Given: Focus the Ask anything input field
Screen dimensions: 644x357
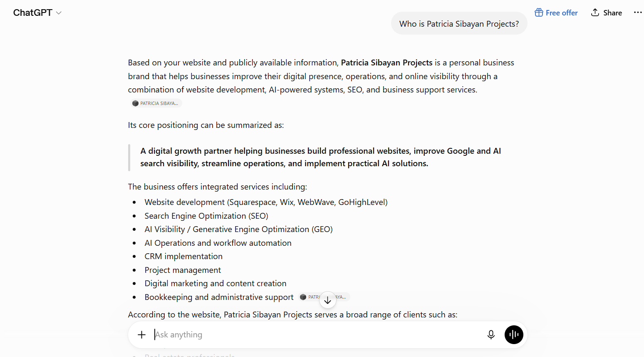Looking at the screenshot, I should tap(316, 335).
